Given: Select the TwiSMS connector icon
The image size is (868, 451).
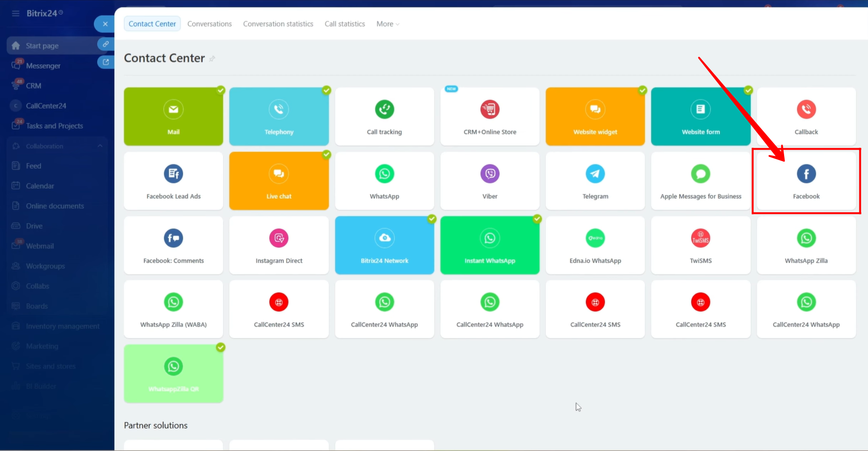Looking at the screenshot, I should (x=700, y=238).
